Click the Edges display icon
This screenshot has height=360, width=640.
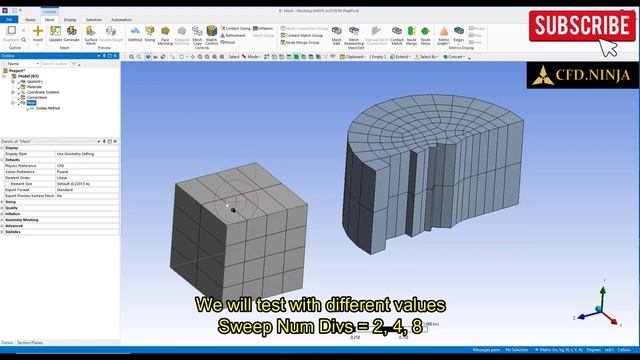458,31
